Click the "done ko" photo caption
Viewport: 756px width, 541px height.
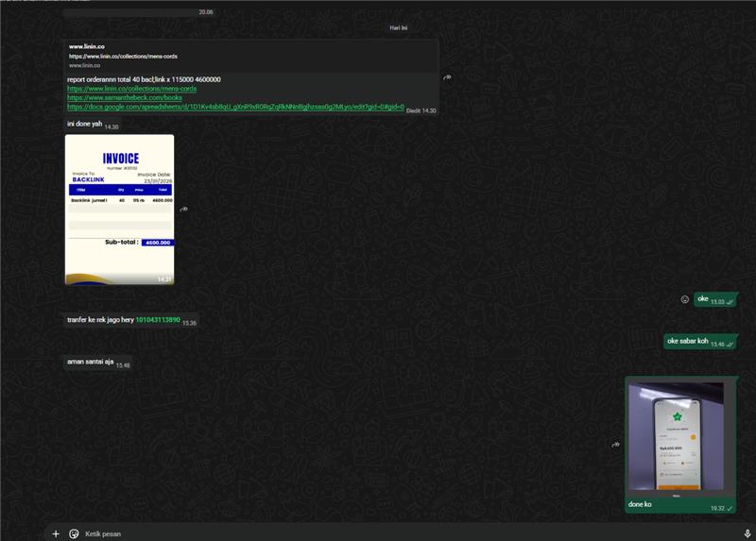tap(640, 505)
